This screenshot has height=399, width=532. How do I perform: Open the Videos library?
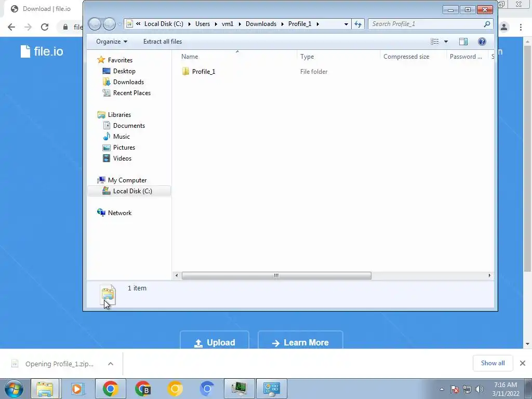click(122, 158)
